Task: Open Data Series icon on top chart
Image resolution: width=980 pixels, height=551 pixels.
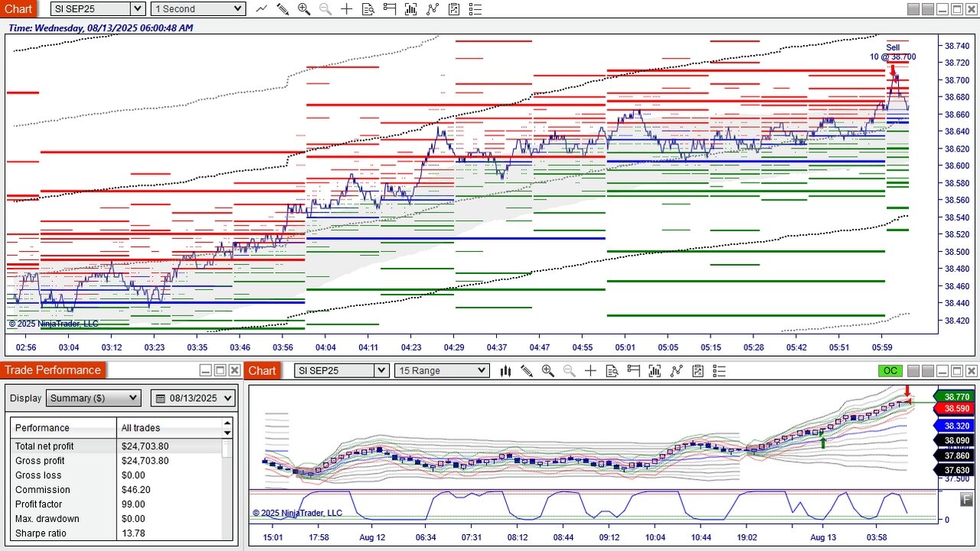Action: pyautogui.click(x=411, y=9)
